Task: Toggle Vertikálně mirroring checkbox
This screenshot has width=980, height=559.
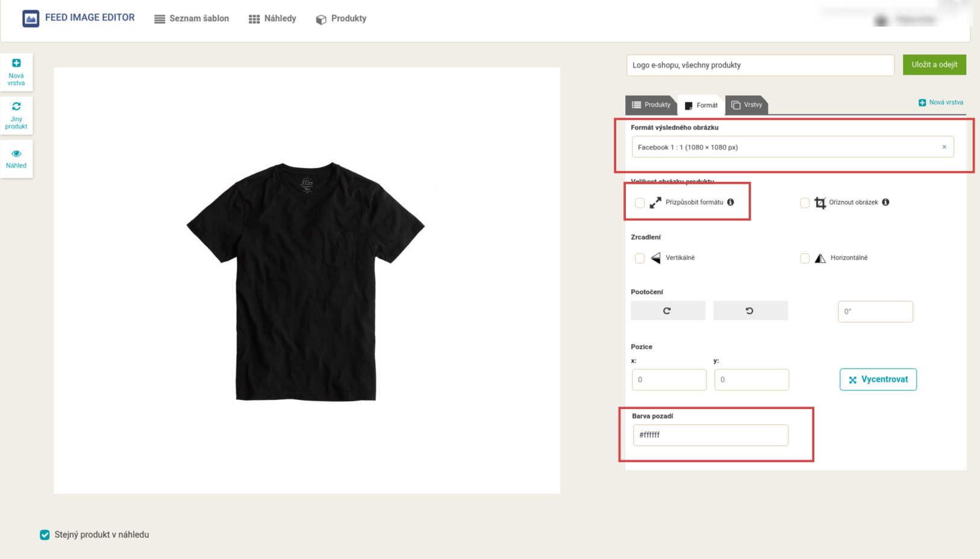Action: point(640,258)
